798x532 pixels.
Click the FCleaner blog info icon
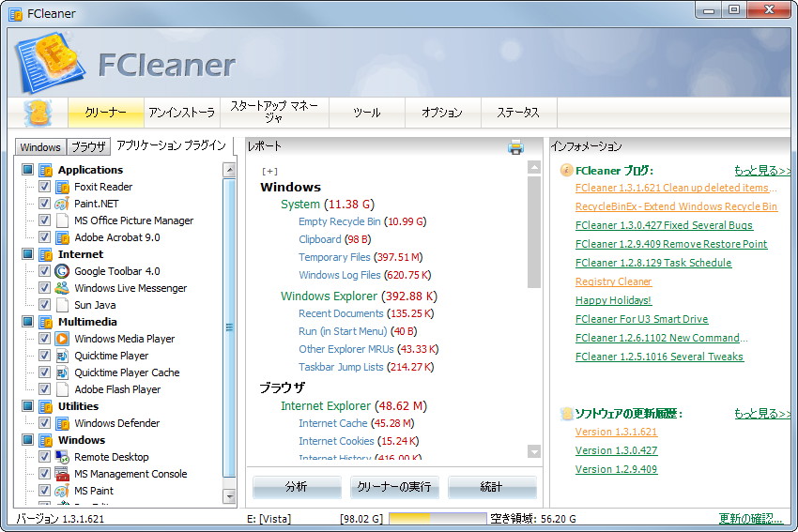tap(566, 170)
